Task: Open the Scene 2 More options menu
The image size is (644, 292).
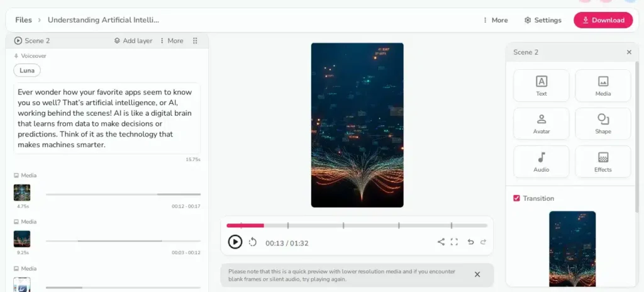Action: [x=171, y=41]
